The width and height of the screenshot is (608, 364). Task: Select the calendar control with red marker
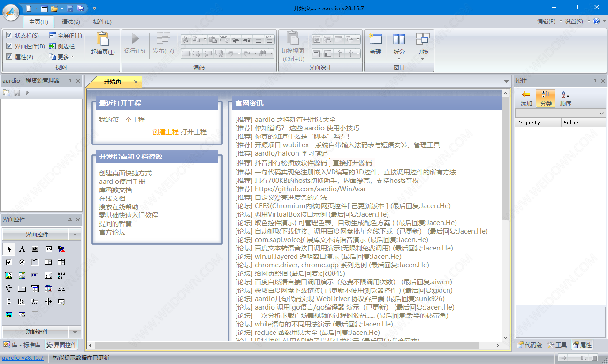tap(48, 288)
